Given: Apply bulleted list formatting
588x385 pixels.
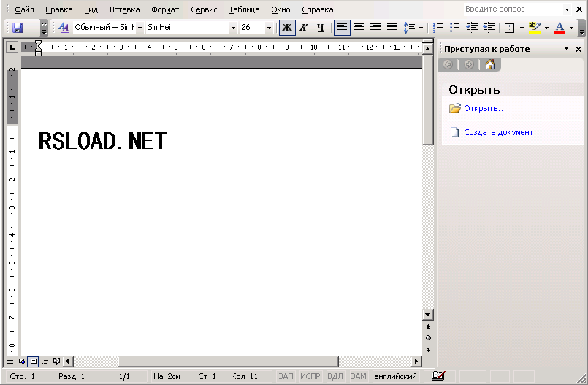Looking at the screenshot, I should pyautogui.click(x=454, y=28).
